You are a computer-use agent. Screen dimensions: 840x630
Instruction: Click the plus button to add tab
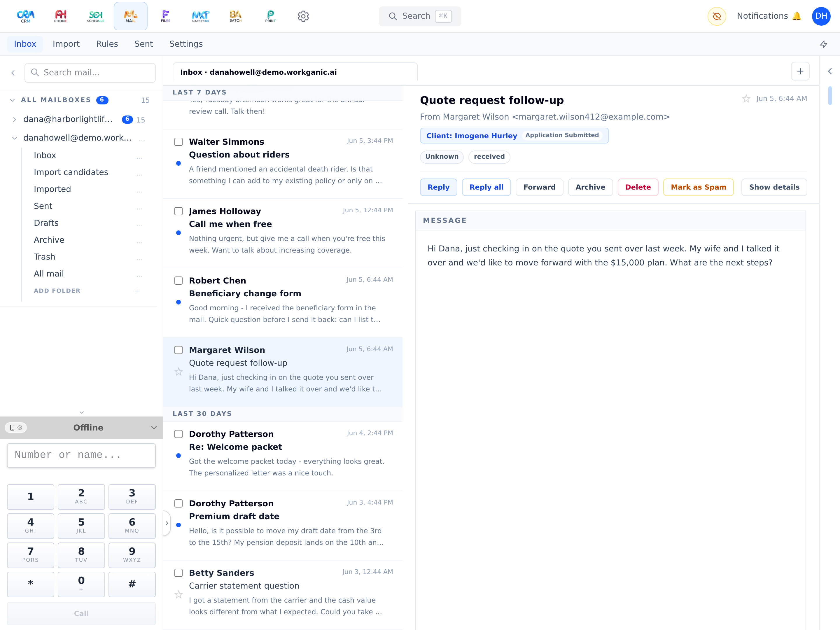[x=800, y=71]
